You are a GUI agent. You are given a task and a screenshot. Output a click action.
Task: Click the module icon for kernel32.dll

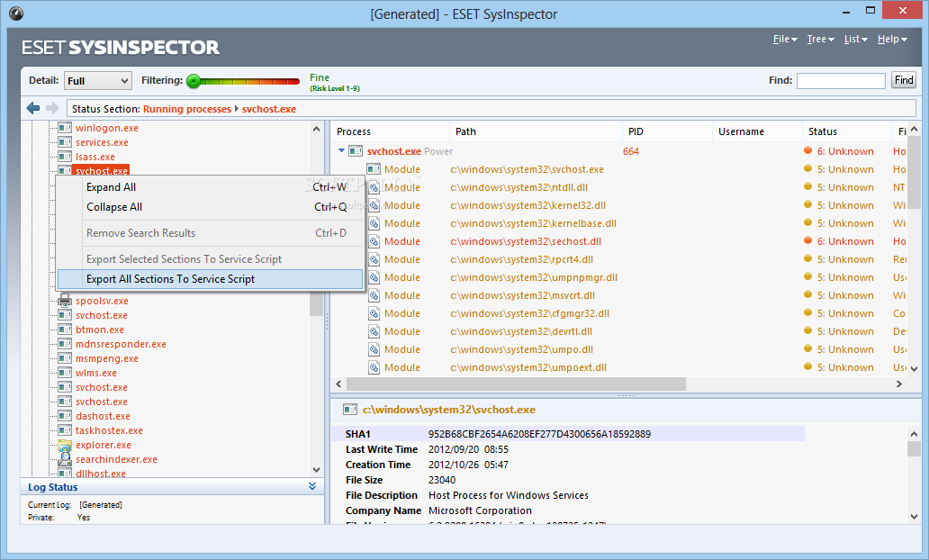coord(374,205)
